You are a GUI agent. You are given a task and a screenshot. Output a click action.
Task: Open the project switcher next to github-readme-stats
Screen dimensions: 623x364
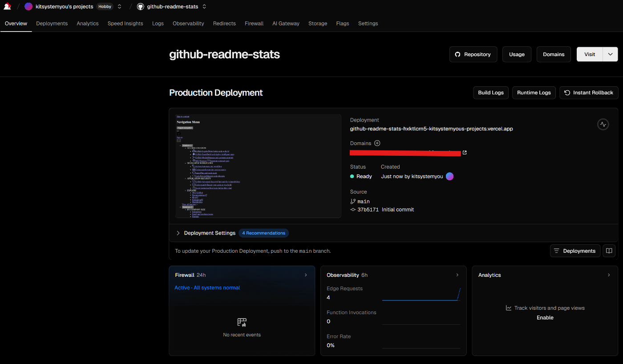[204, 7]
